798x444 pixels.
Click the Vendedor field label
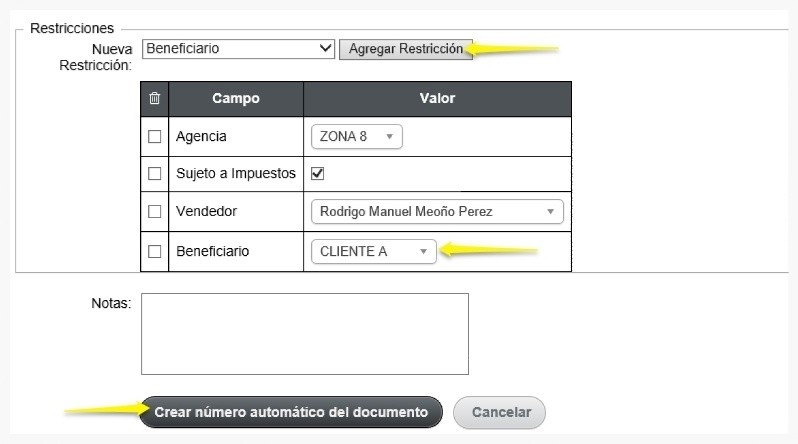207,211
